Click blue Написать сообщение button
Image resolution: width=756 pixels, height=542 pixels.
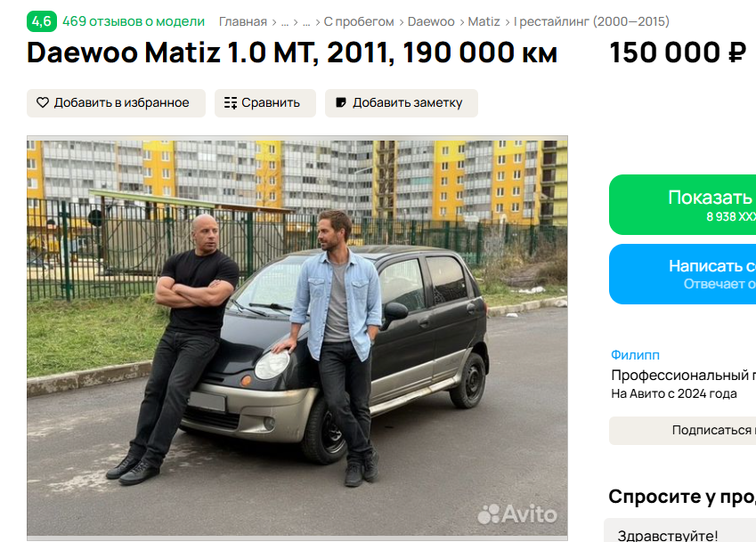pos(682,274)
